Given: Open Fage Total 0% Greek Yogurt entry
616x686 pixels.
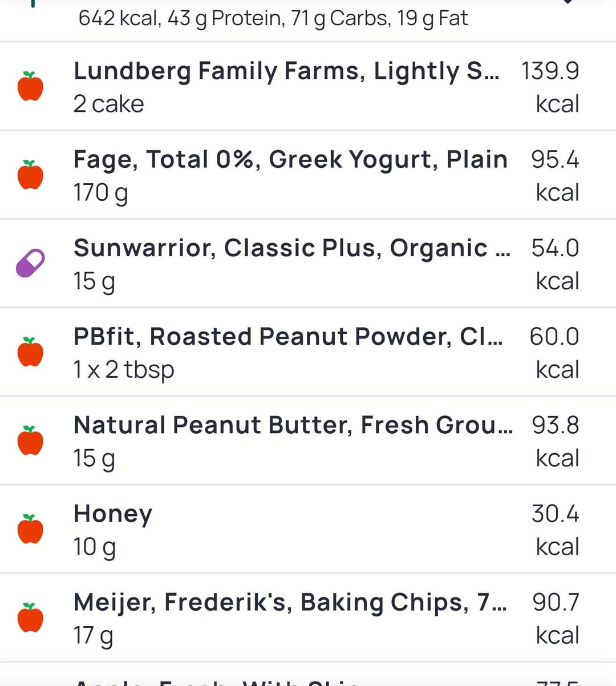Looking at the screenshot, I should [x=290, y=160].
